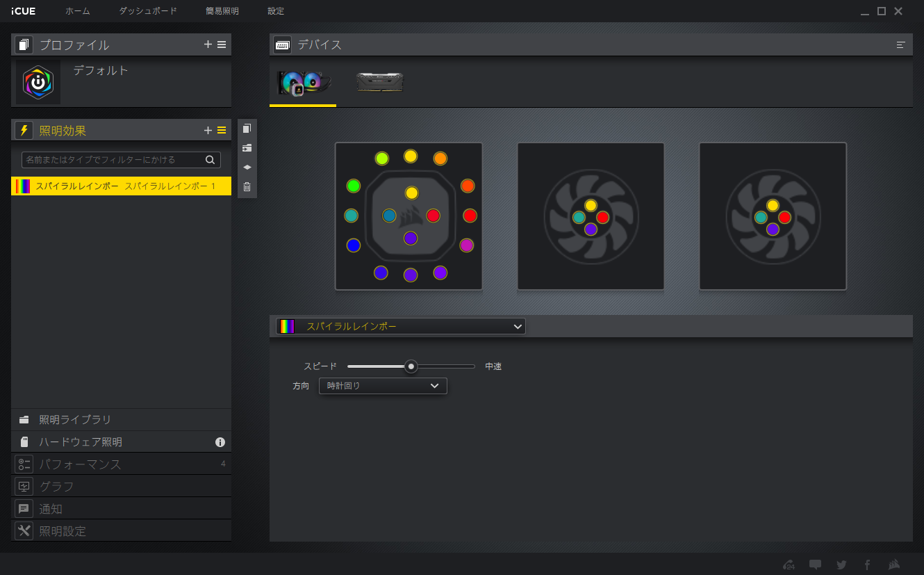Open the 設定 menu
The image size is (924, 575).
pos(276,11)
